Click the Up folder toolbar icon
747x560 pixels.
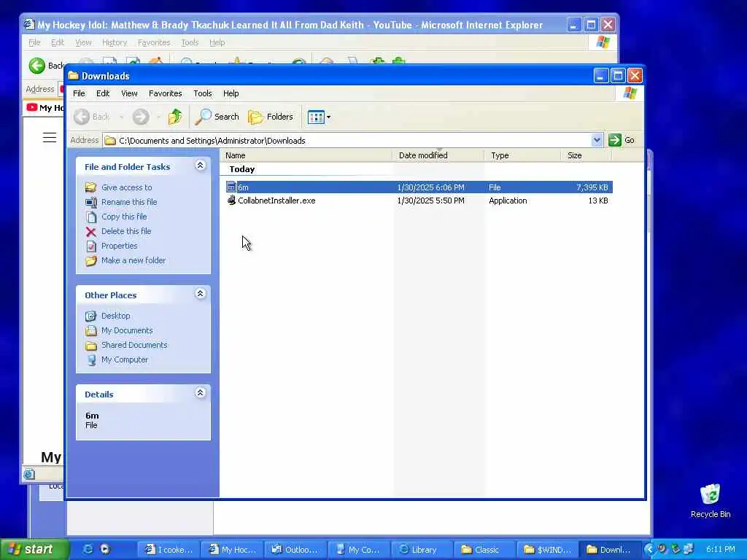point(175,117)
